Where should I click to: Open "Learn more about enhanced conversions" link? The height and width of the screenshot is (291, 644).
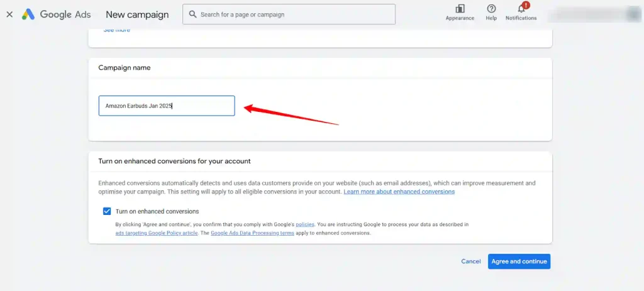(x=399, y=192)
